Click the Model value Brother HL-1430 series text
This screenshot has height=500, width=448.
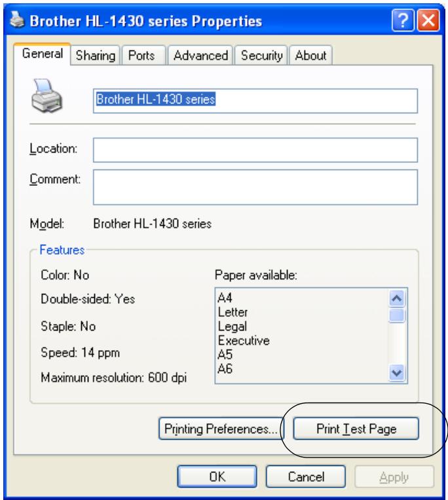click(152, 224)
